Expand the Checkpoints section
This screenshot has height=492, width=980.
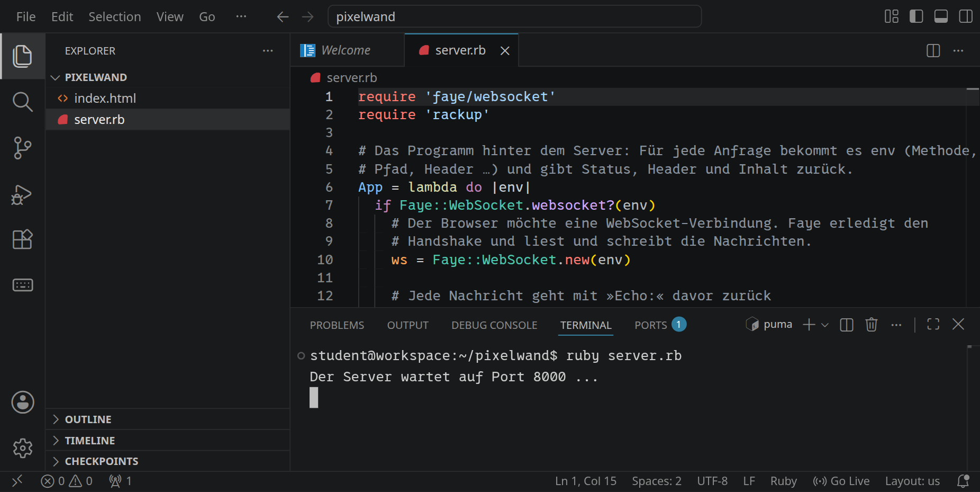click(x=168, y=461)
